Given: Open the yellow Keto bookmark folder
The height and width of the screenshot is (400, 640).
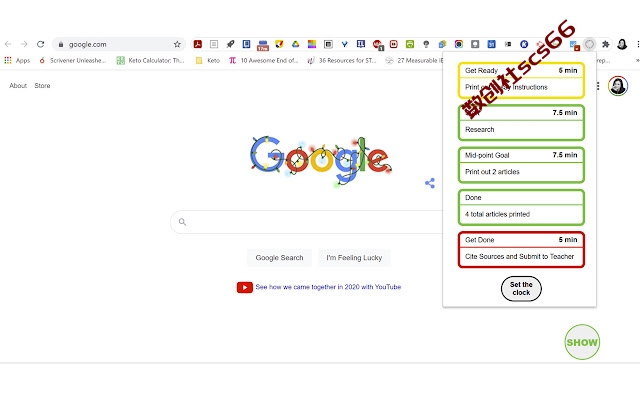Looking at the screenshot, I should point(208,60).
